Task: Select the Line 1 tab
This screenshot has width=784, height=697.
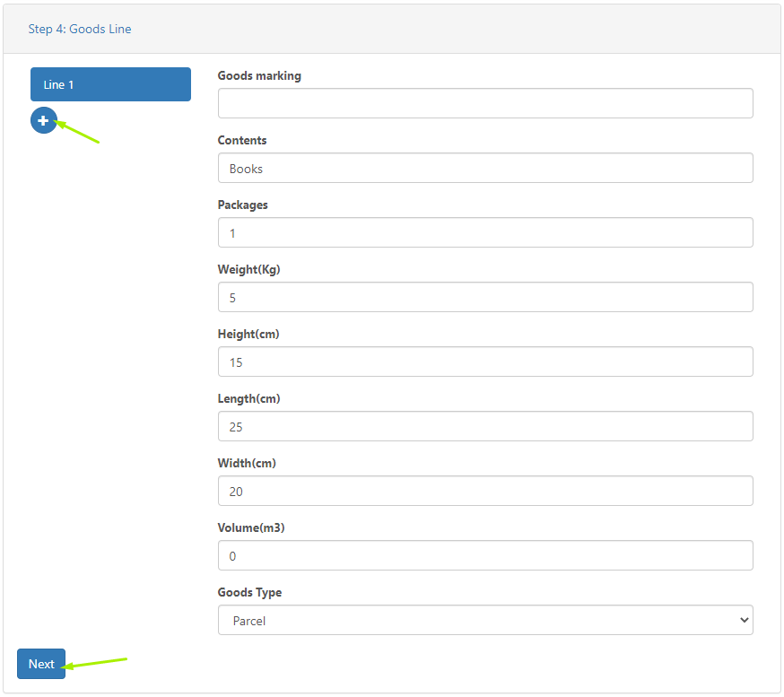Action: pyautogui.click(x=110, y=83)
